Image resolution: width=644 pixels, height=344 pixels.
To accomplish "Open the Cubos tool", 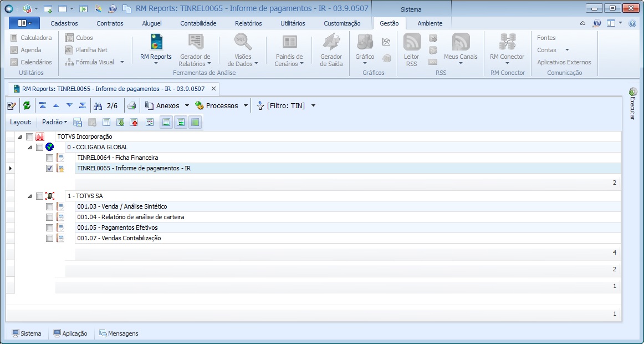I will click(79, 38).
